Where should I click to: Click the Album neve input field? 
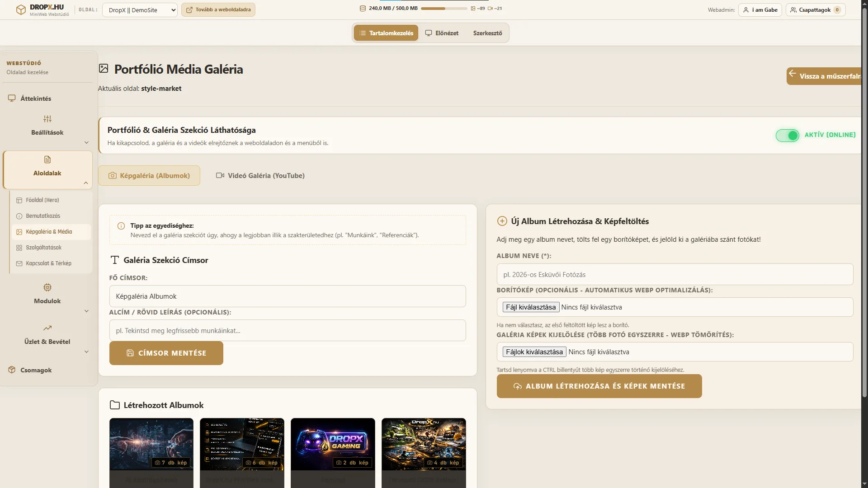point(675,274)
